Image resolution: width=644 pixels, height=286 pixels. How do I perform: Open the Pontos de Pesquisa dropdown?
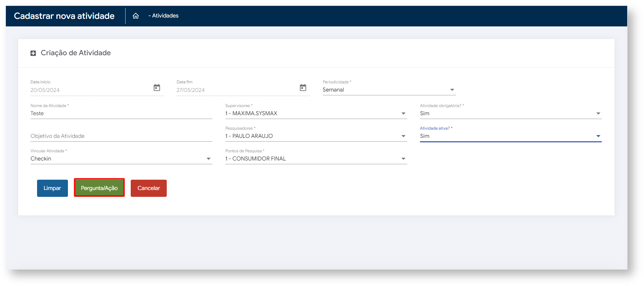(403, 159)
